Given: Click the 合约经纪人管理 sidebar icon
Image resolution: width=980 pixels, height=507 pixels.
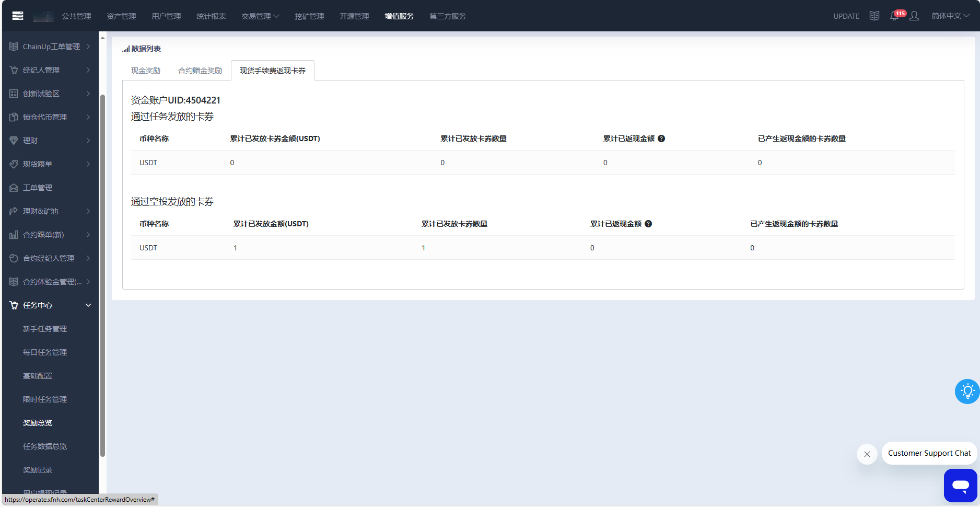Looking at the screenshot, I should coord(14,258).
